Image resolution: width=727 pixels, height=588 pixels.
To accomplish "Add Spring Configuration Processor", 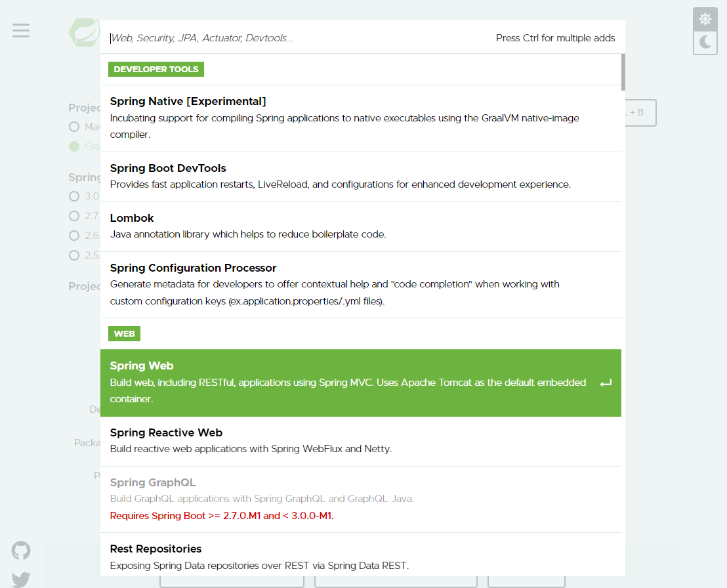I will tap(361, 285).
